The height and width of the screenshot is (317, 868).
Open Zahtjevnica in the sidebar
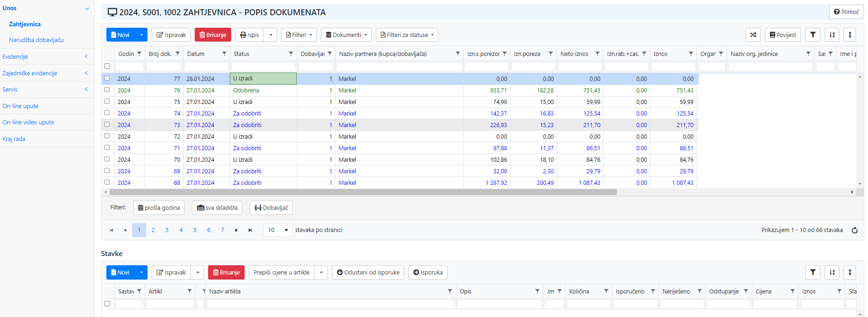[25, 24]
